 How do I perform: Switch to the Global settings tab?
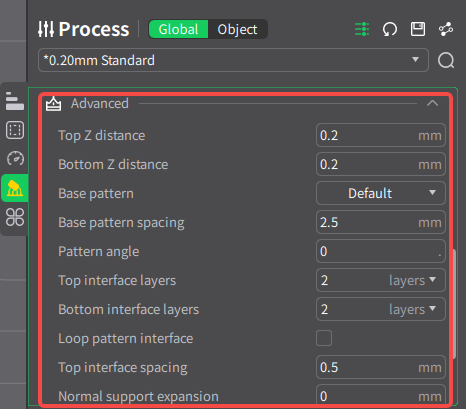coord(178,29)
